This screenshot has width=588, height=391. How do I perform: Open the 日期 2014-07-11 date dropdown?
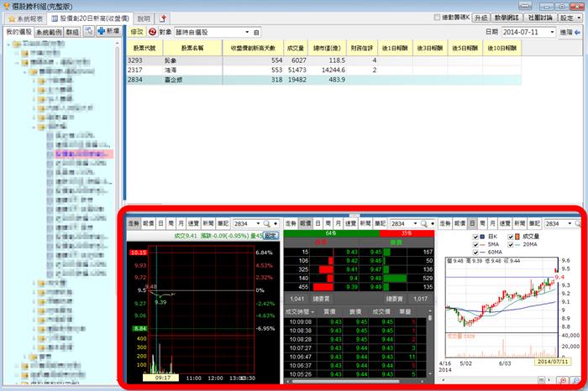(x=555, y=32)
